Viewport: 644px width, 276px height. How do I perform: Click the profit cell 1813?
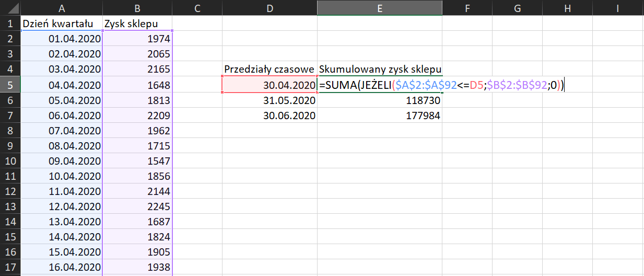[x=137, y=100]
